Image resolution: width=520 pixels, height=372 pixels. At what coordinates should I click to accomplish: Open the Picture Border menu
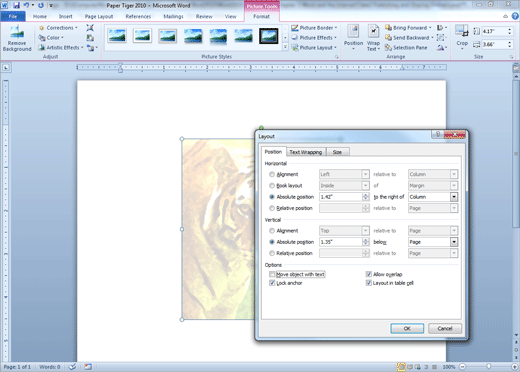[x=314, y=28]
